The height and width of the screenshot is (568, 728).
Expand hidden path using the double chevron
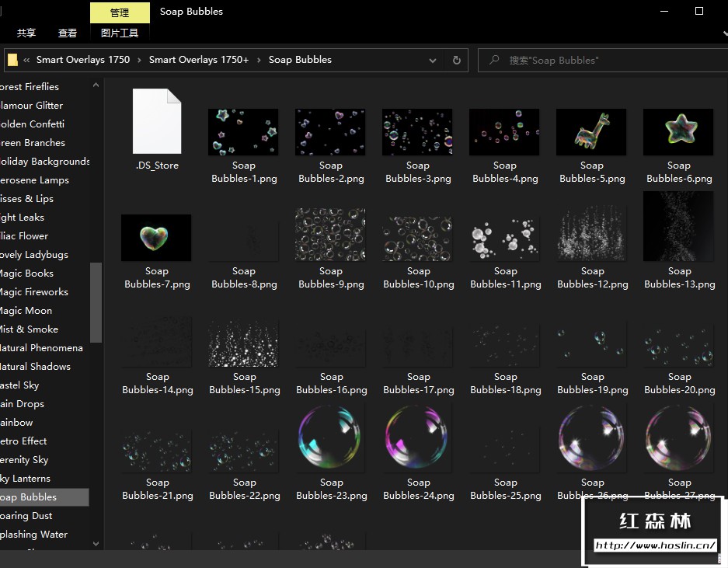click(27, 60)
